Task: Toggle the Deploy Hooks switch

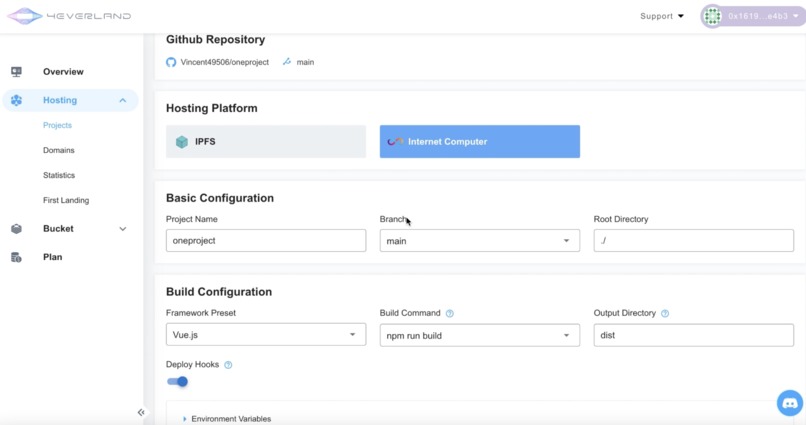Action: (x=178, y=382)
